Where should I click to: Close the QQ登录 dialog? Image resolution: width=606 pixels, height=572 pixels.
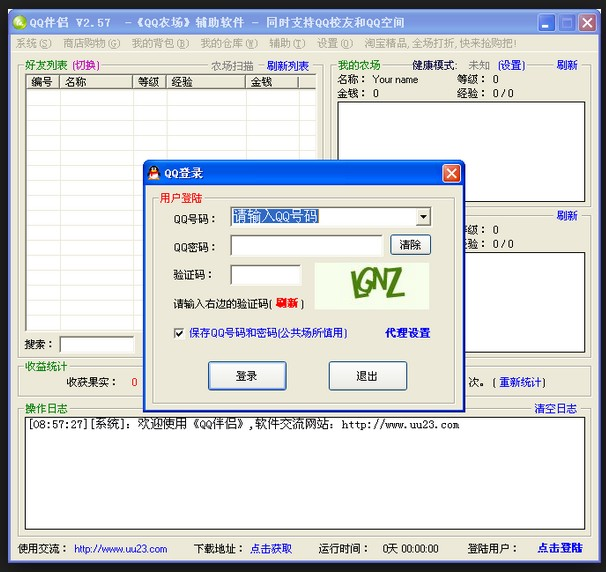[x=451, y=173]
